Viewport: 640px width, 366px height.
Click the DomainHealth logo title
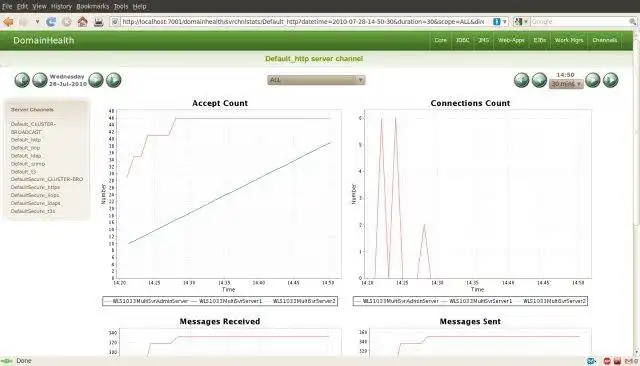[x=44, y=40]
